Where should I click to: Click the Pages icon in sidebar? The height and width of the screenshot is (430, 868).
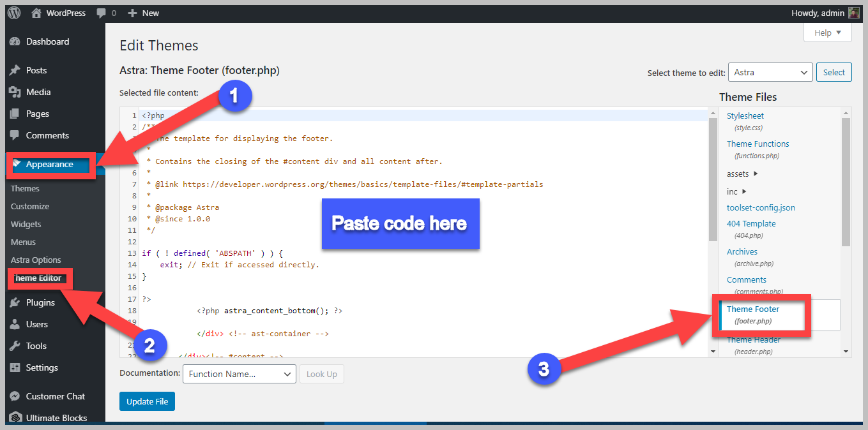pos(15,114)
